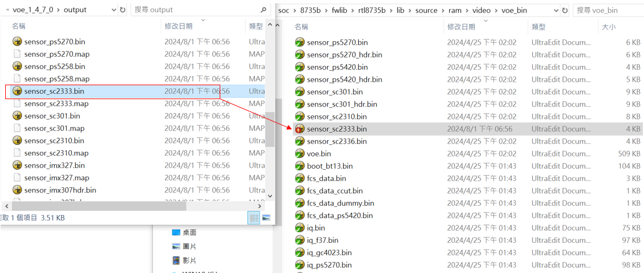Expand the output address bar history dropdown
The width and height of the screenshot is (644, 273).
pyautogui.click(x=113, y=10)
